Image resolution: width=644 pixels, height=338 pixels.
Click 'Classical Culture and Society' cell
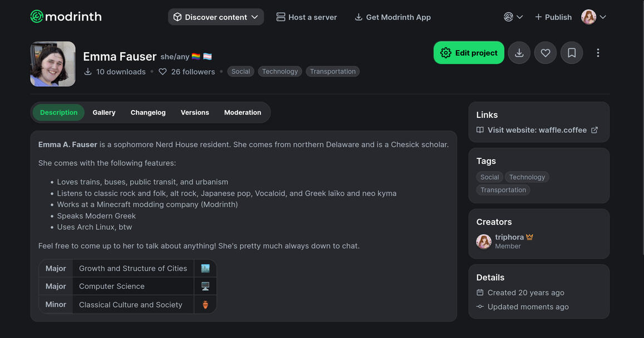pyautogui.click(x=133, y=304)
